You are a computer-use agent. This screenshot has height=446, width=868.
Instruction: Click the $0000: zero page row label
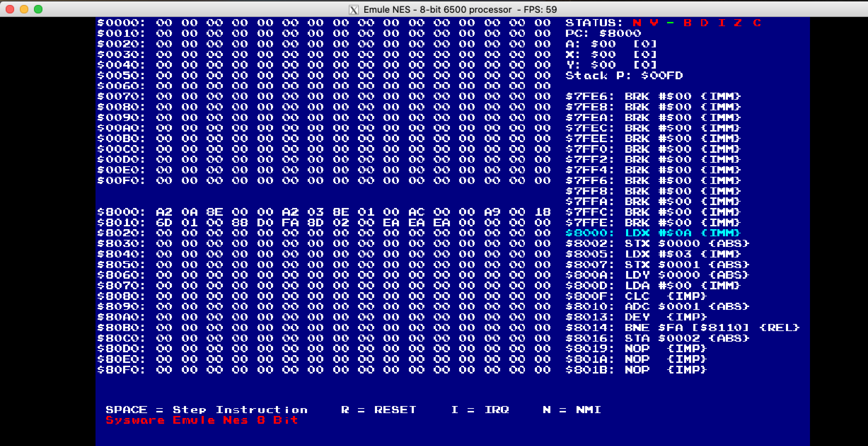[121, 23]
